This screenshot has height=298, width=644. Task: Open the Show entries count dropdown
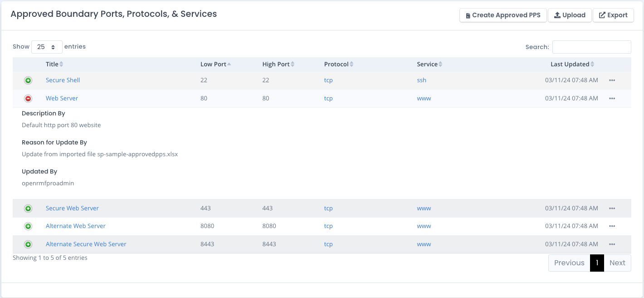click(x=47, y=47)
